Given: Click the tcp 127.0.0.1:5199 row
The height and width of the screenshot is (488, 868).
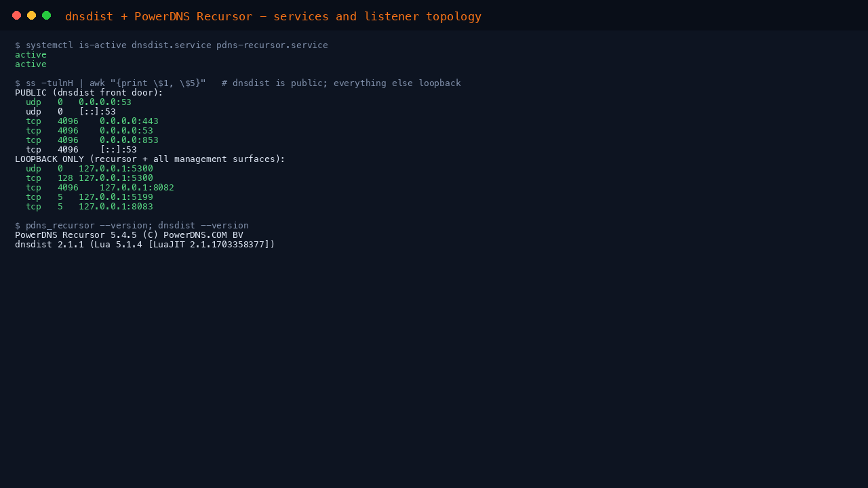Looking at the screenshot, I should [x=90, y=197].
